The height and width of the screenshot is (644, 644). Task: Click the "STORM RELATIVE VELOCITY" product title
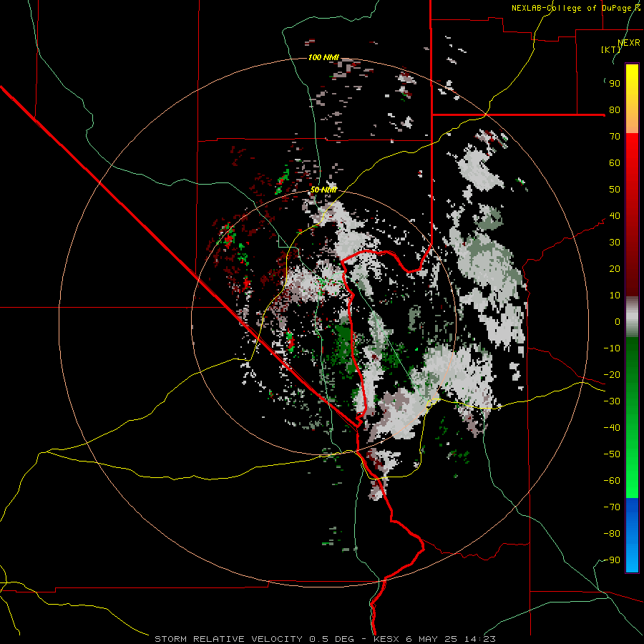pos(228,639)
